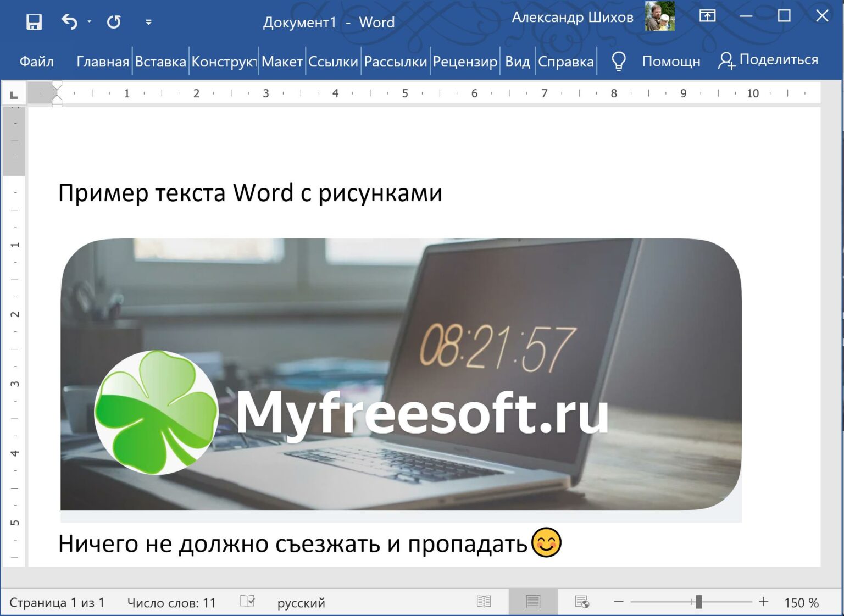
Task: Click the zoom slider handle
Action: click(x=698, y=602)
